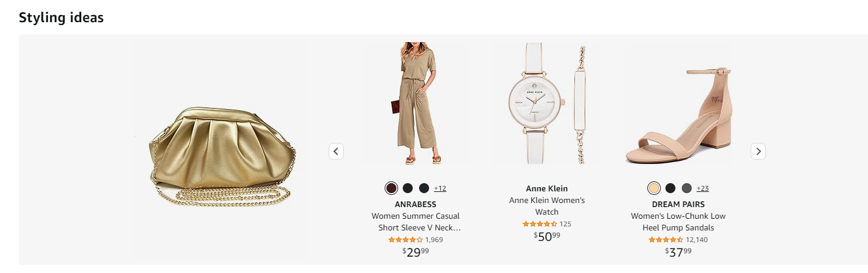Select the dark brown ANRABESS color swatch
Viewport: 868px width, 273px height.
391,188
